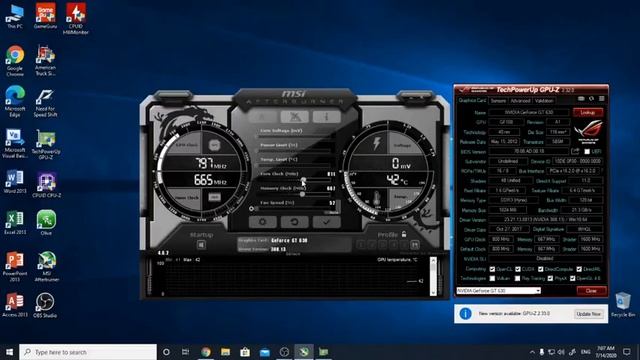
Task: Open the OC Scanner button in Afterburner
Action: pyautogui.click(x=294, y=117)
